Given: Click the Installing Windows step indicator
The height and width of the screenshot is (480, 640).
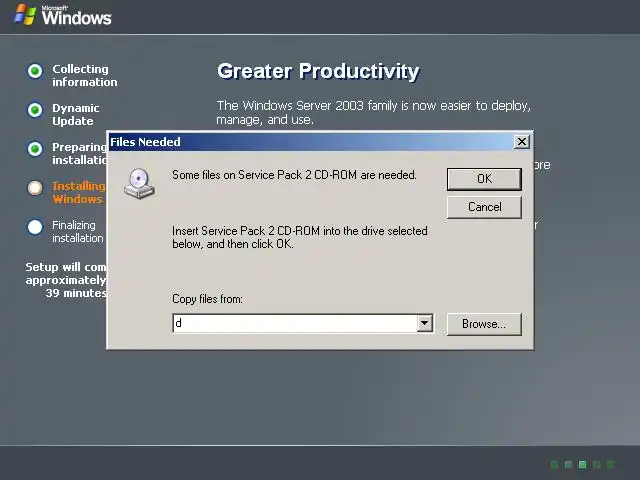Looking at the screenshot, I should 35,188.
